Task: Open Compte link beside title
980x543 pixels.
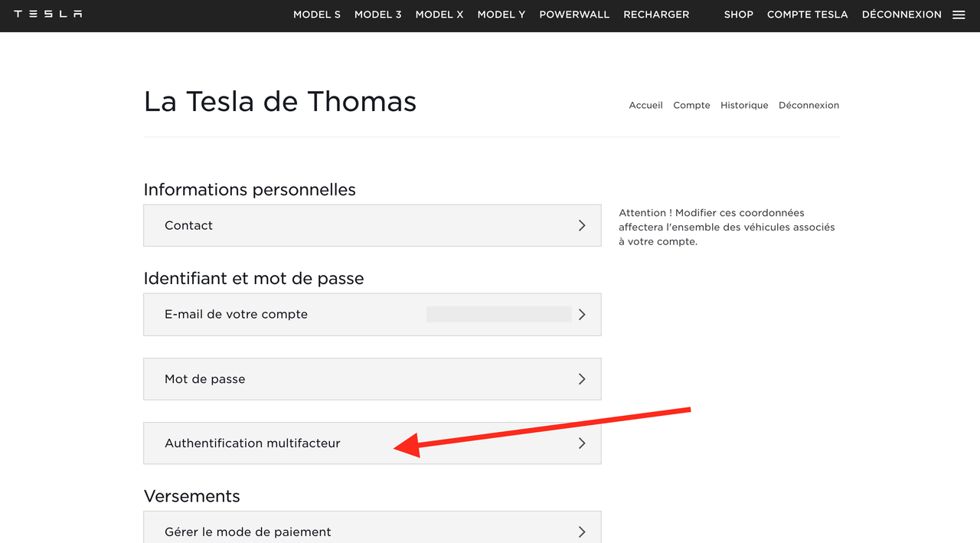Action: tap(691, 106)
